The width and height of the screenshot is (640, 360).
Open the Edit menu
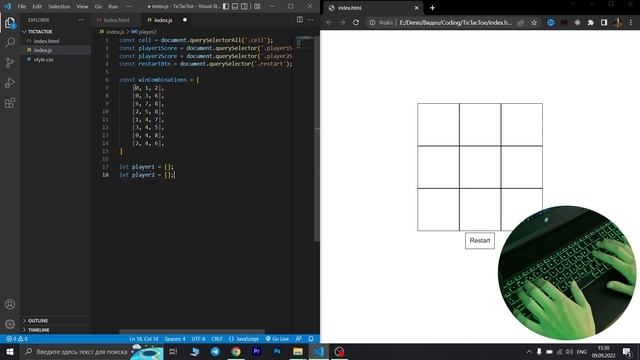pos(37,7)
